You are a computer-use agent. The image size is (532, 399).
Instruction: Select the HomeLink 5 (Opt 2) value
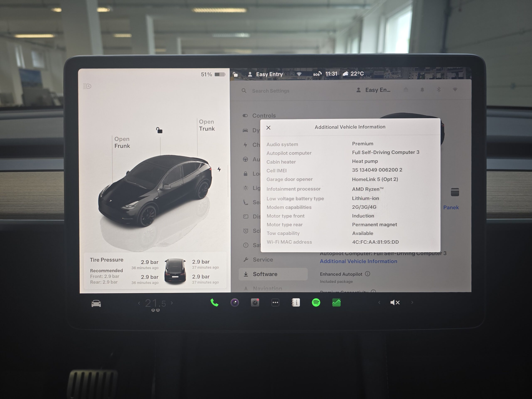[x=375, y=179]
